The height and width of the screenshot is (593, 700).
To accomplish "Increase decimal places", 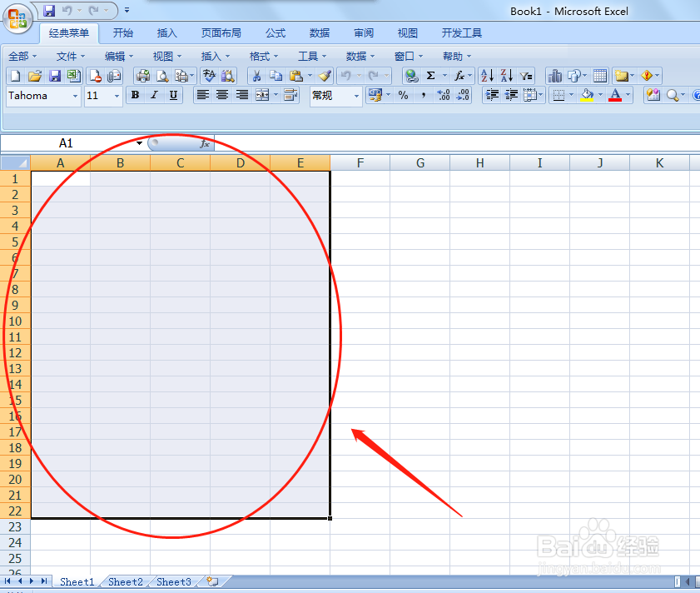I will pos(444,95).
